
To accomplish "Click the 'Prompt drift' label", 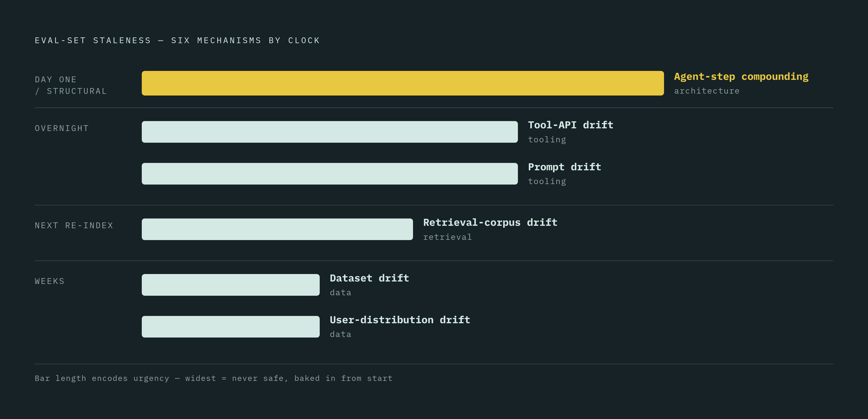I will point(564,167).
